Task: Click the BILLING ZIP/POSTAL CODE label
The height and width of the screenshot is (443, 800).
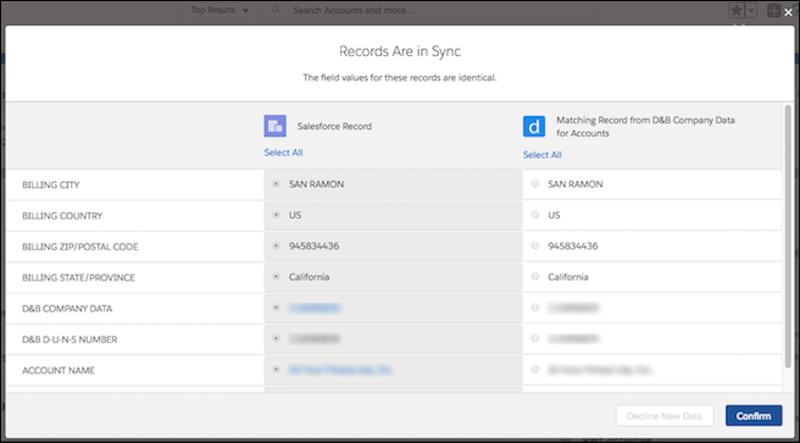Action: click(x=80, y=247)
